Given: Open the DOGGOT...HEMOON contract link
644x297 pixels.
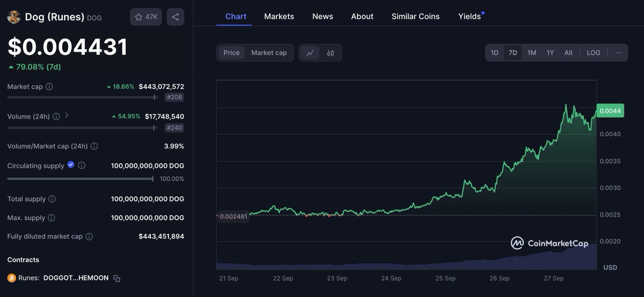Looking at the screenshot, I should coord(76,278).
